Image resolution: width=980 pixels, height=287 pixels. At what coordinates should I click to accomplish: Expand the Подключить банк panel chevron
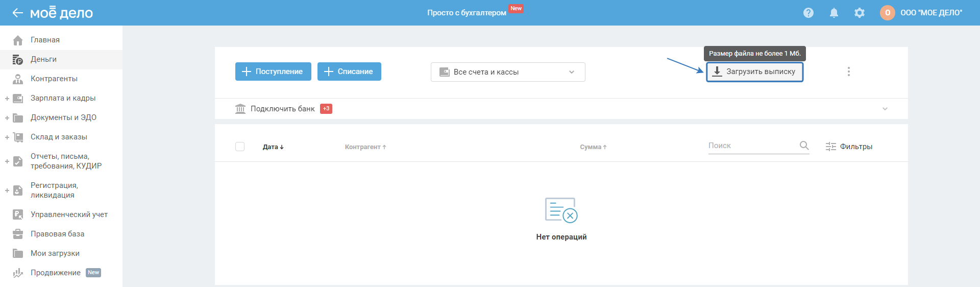[x=885, y=109]
